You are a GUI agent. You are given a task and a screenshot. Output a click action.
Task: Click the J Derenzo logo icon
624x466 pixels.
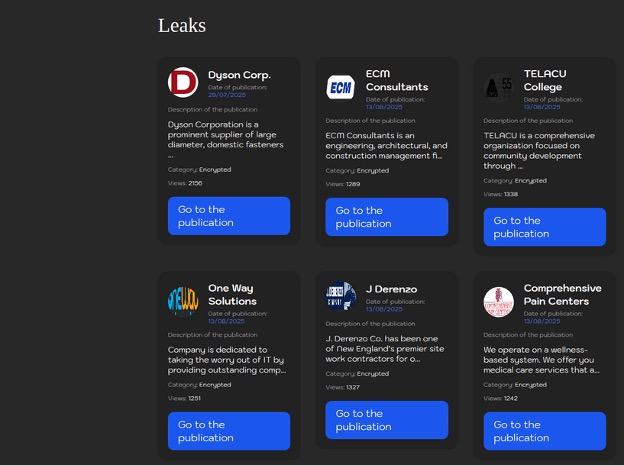tap(340, 296)
